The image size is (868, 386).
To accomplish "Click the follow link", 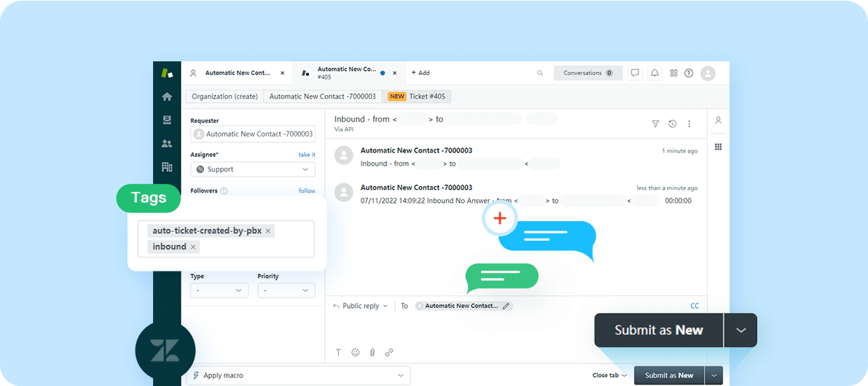I will (308, 190).
